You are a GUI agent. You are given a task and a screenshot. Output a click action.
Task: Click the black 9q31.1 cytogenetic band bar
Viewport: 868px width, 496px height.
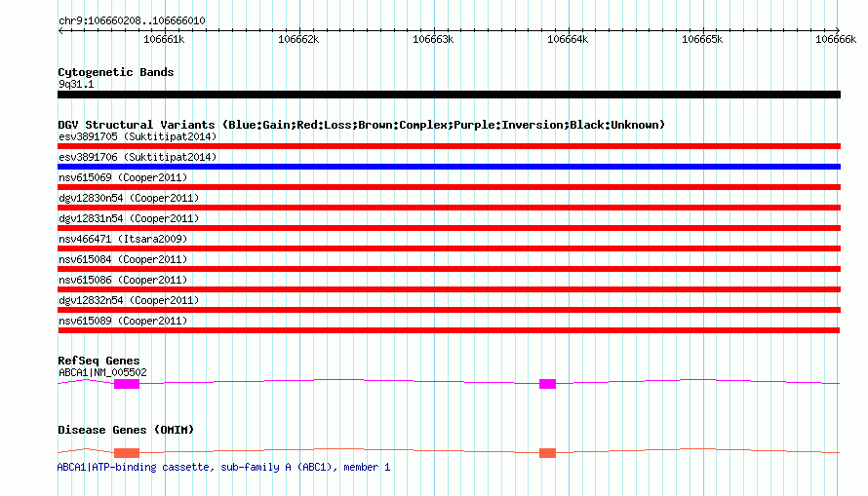point(449,95)
